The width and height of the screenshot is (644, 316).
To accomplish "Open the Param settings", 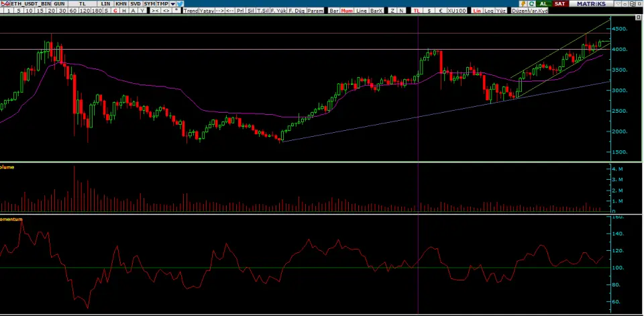I will pos(314,11).
